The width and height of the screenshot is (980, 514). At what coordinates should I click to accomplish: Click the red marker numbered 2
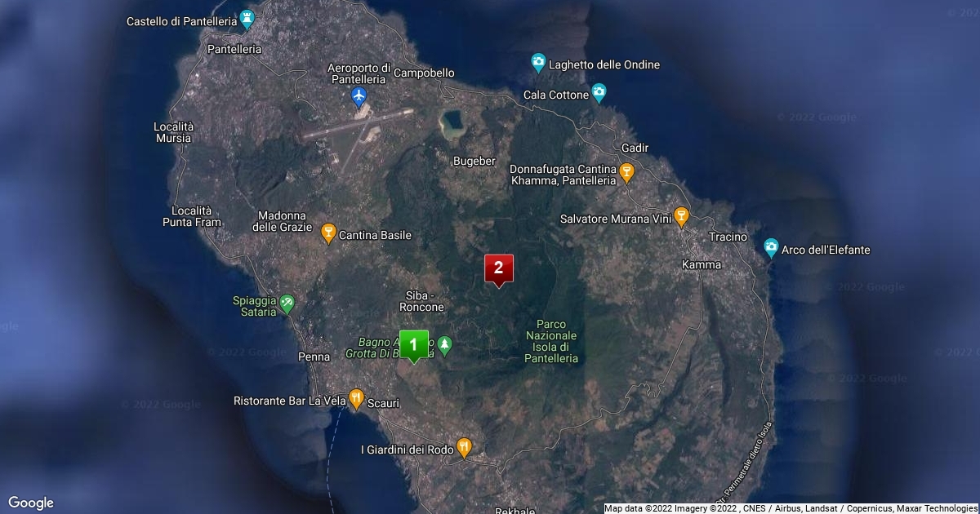(499, 268)
